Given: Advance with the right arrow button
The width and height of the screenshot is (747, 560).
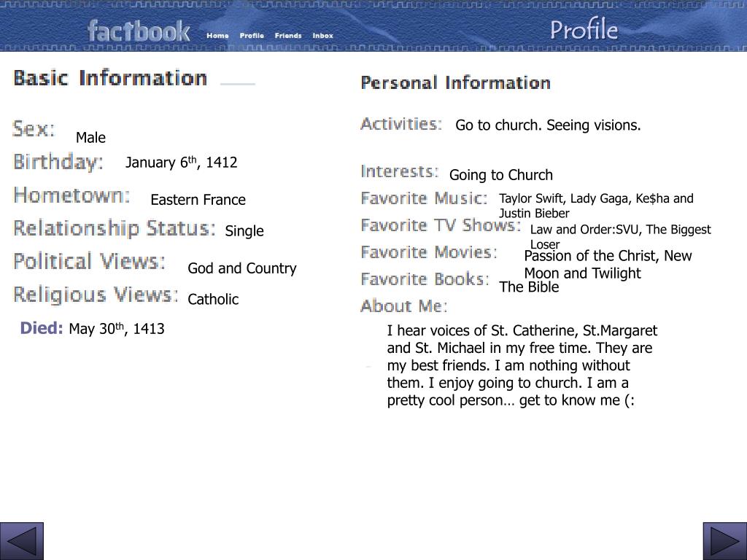Looking at the screenshot, I should click(725, 541).
